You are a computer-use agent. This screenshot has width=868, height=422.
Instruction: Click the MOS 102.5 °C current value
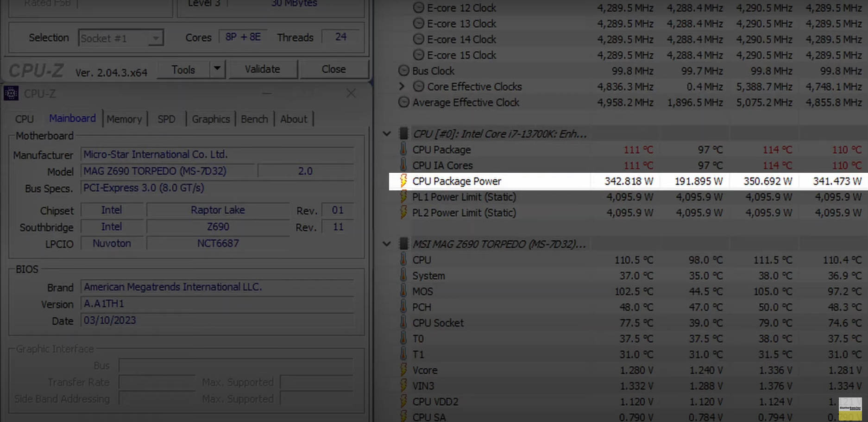pos(633,291)
